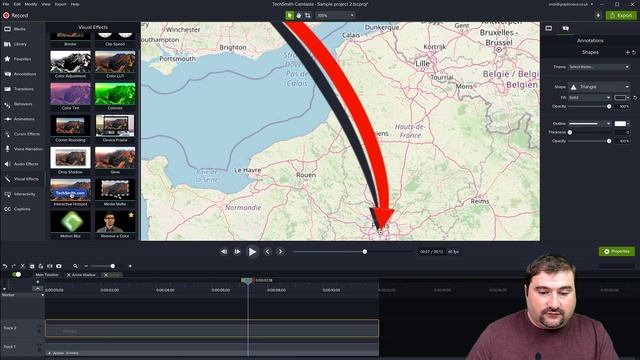Click the Record button
Image resolution: width=640 pixels, height=360 pixels.
[x=16, y=16]
